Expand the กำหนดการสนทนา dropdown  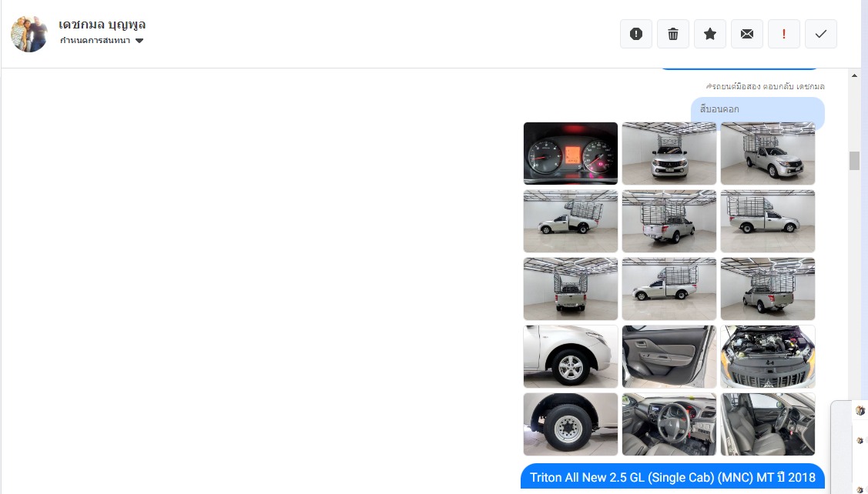point(102,40)
